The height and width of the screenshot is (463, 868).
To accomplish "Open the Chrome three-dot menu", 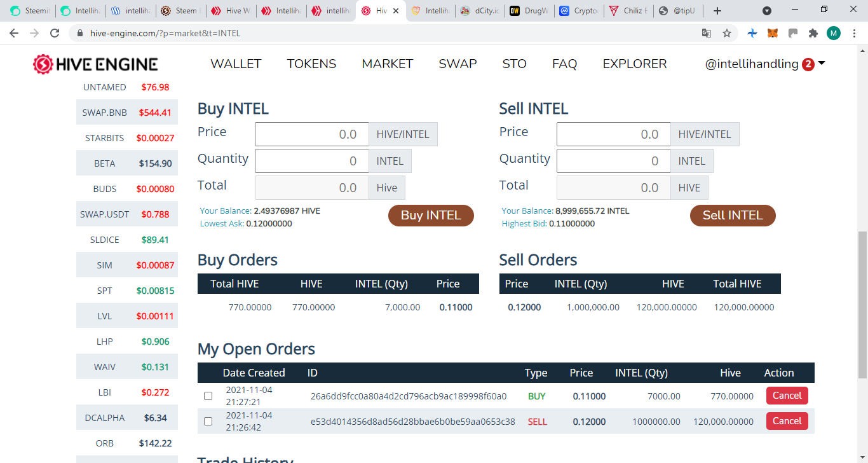I will (855, 33).
